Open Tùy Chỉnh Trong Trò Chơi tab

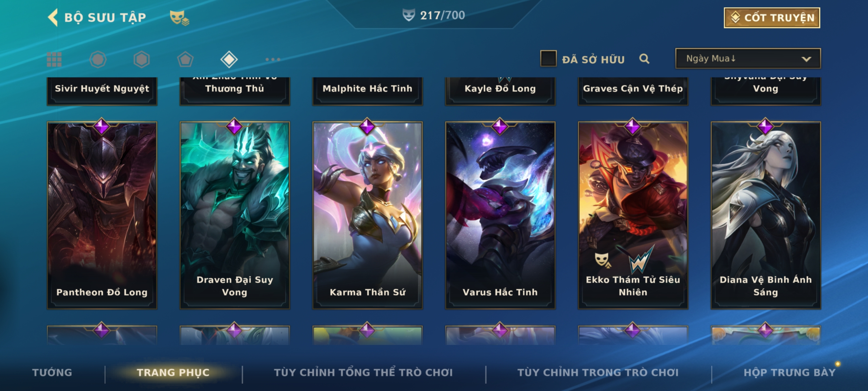[x=598, y=373]
